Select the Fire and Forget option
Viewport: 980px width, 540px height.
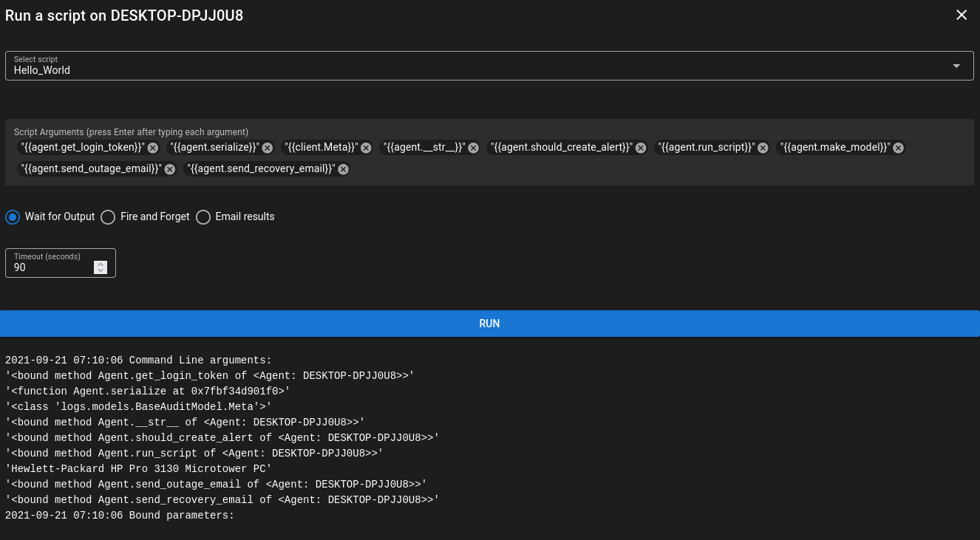(x=108, y=216)
